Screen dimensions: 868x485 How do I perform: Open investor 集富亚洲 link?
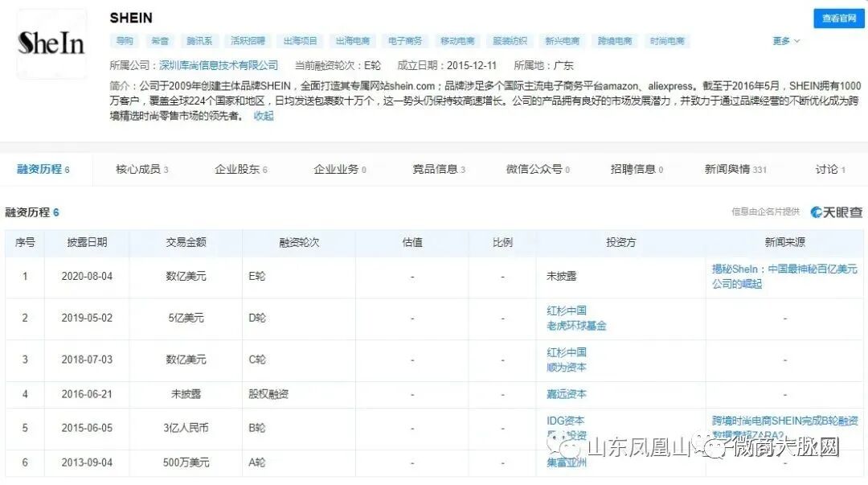coord(567,462)
